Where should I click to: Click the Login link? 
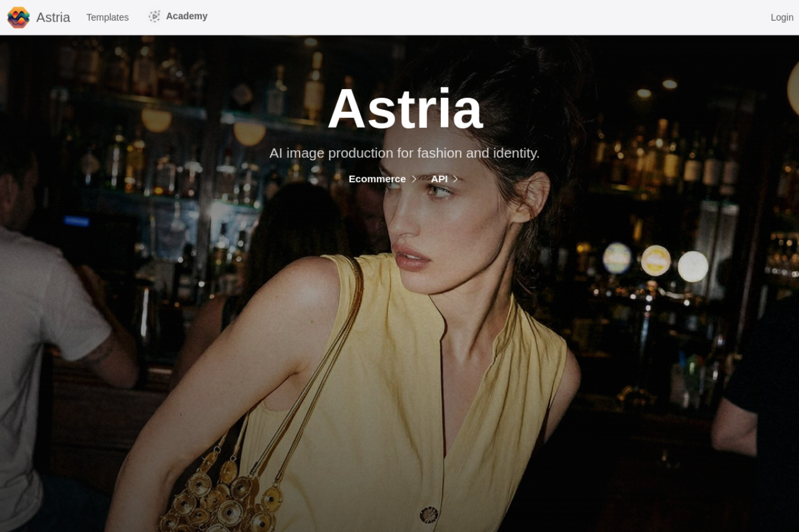[x=782, y=17]
